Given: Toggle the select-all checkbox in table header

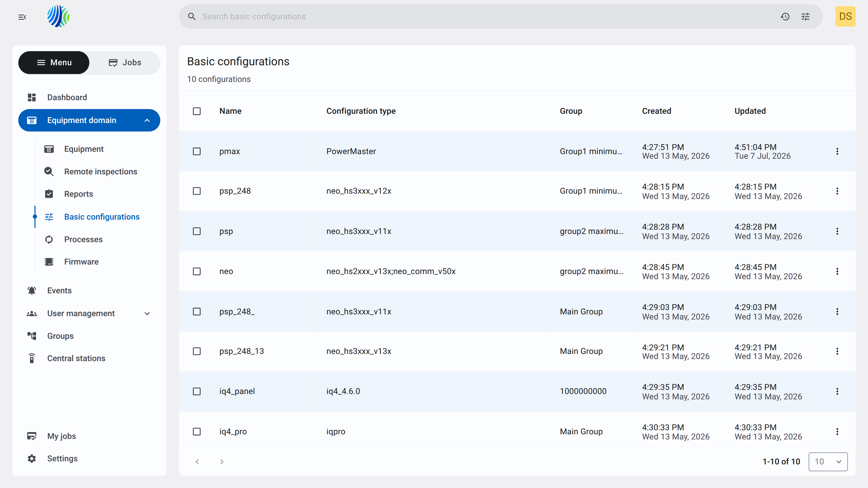Looking at the screenshot, I should (x=197, y=111).
